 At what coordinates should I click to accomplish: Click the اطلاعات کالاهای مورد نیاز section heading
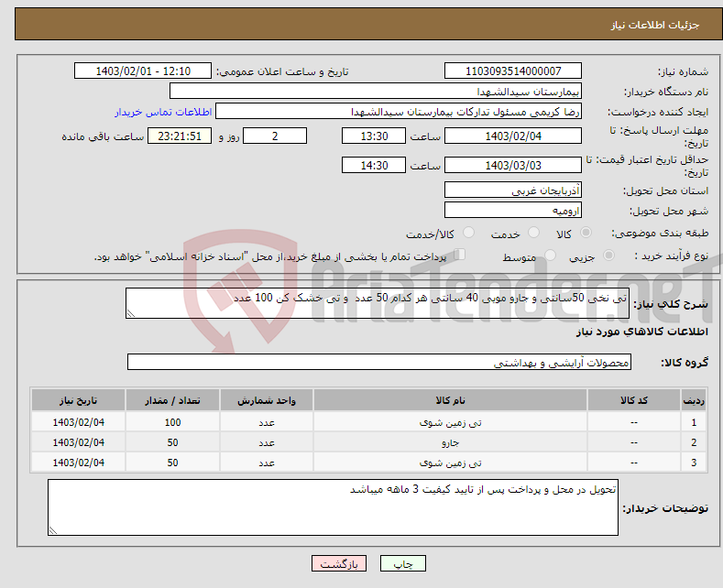click(641, 332)
